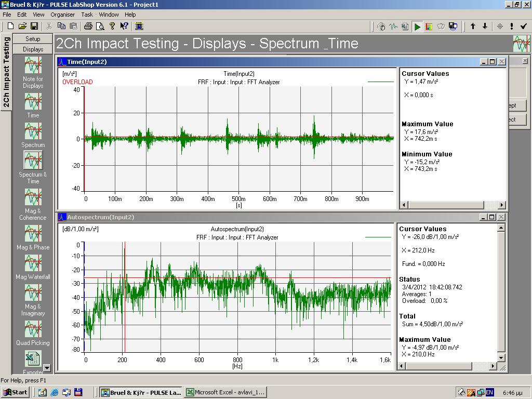This screenshot has height=399, width=532.
Task: Select the Time display sidebar icon
Action: tap(33, 101)
